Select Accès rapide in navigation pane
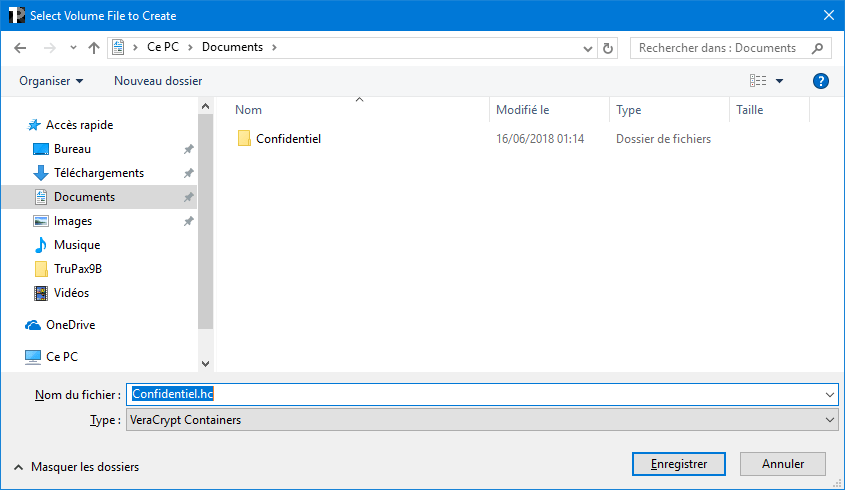This screenshot has width=845, height=490. coord(80,125)
